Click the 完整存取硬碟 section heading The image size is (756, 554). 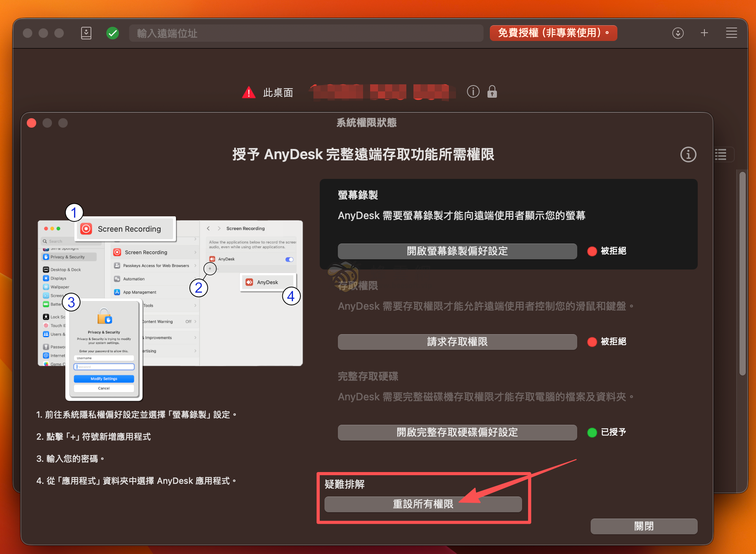click(368, 376)
